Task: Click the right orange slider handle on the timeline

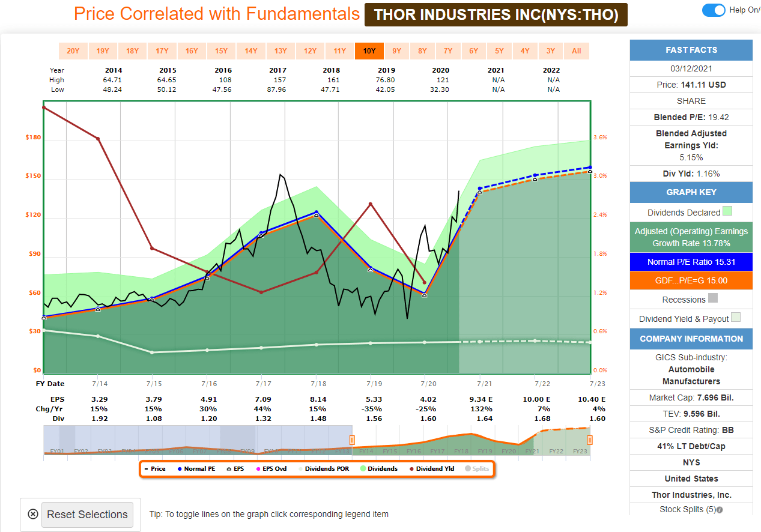Action: click(589, 440)
